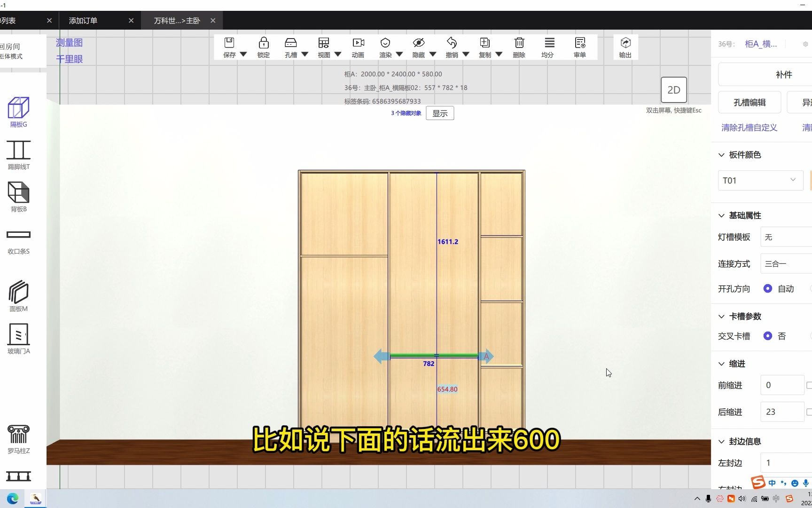Screen dimensions: 812x508
Task: Toggle the checkbox beside 前缩进
Action: pos(809,385)
